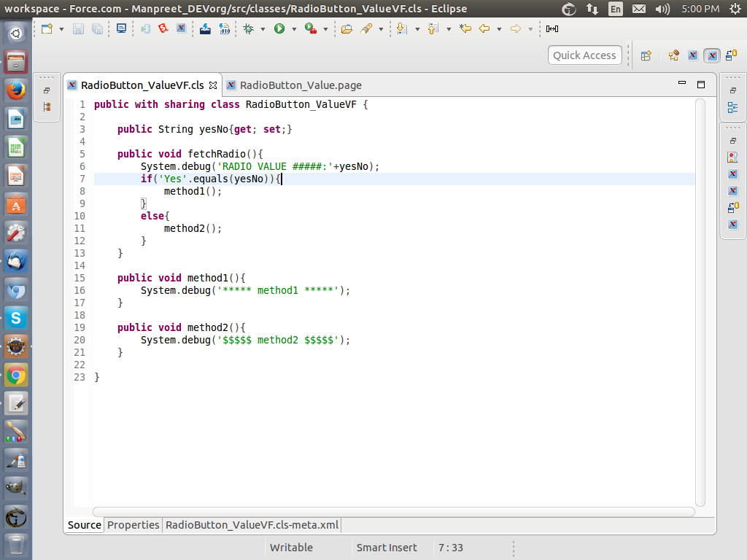The height and width of the screenshot is (560, 747).
Task: Click the yellow Back navigation arrow
Action: pyautogui.click(x=484, y=28)
